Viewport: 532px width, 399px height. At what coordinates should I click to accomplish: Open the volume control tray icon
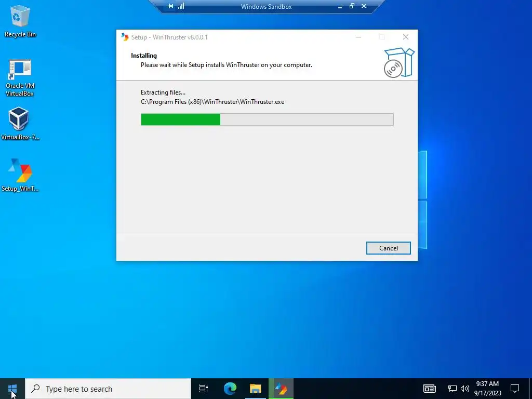(x=465, y=389)
